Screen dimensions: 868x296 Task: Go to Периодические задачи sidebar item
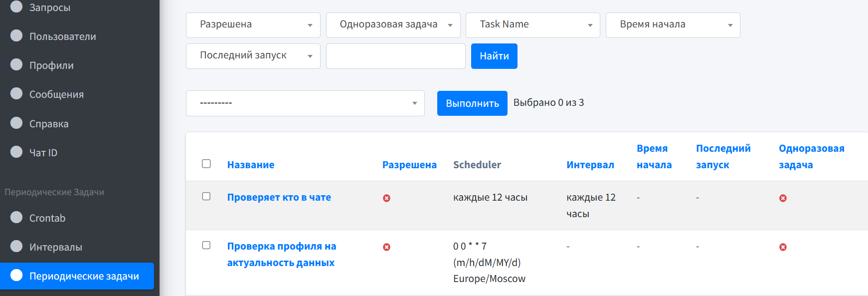(x=84, y=276)
